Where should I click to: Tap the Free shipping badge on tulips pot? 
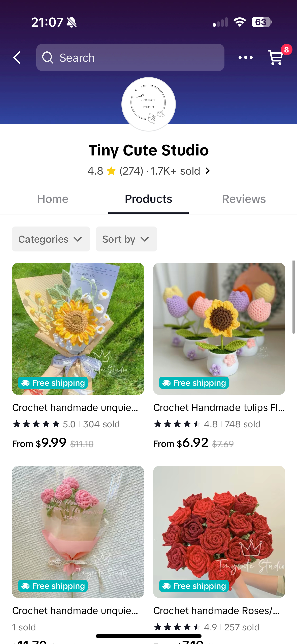pyautogui.click(x=194, y=383)
